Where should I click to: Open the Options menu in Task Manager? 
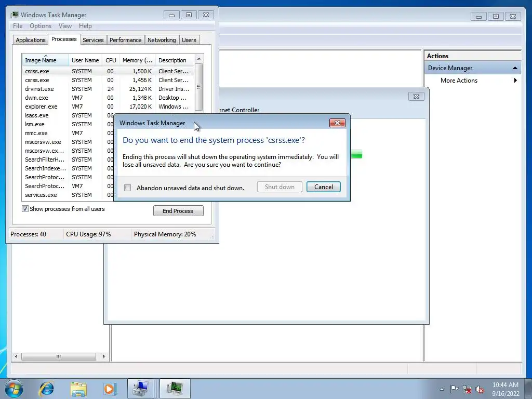pos(41,26)
